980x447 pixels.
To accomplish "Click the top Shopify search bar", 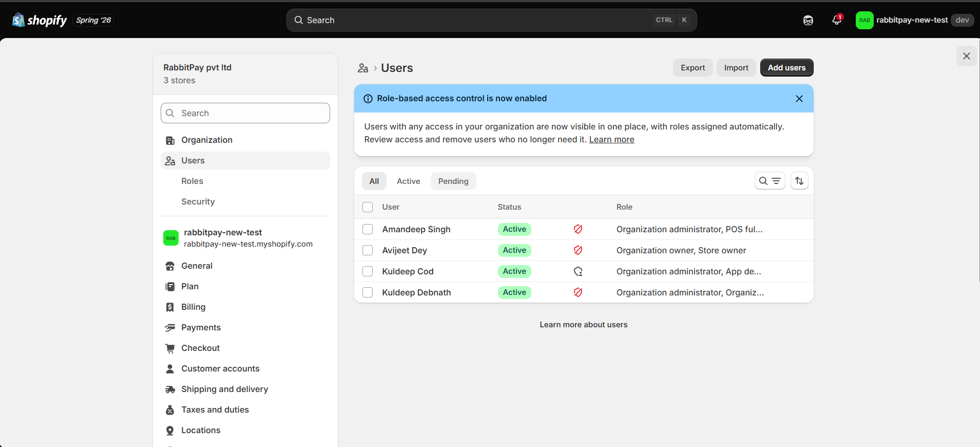I will tap(492, 21).
